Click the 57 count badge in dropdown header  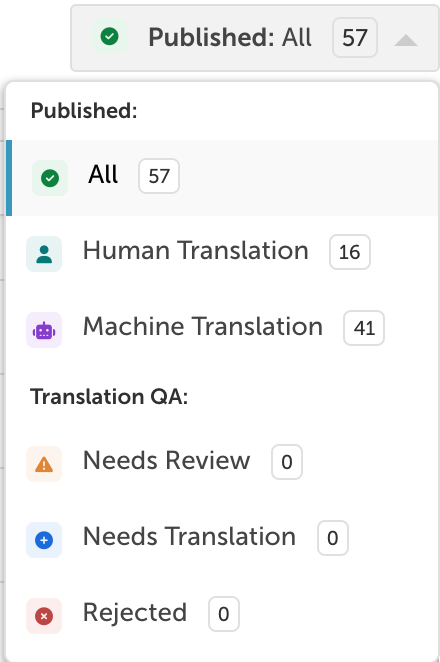click(355, 37)
